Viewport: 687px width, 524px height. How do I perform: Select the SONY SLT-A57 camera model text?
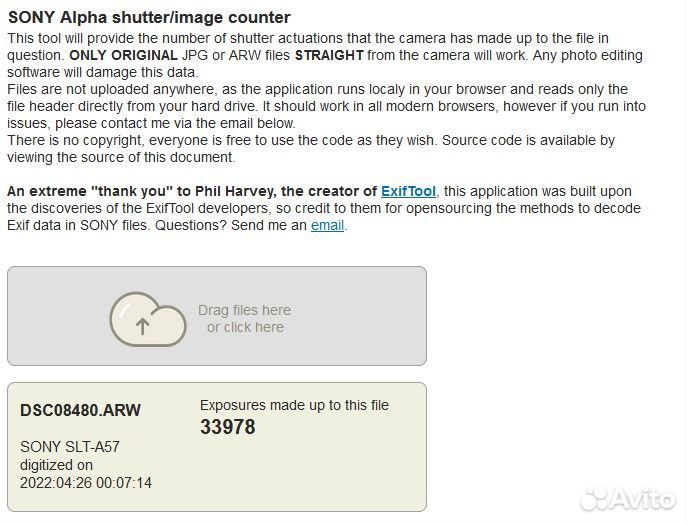pyautogui.click(x=70, y=447)
